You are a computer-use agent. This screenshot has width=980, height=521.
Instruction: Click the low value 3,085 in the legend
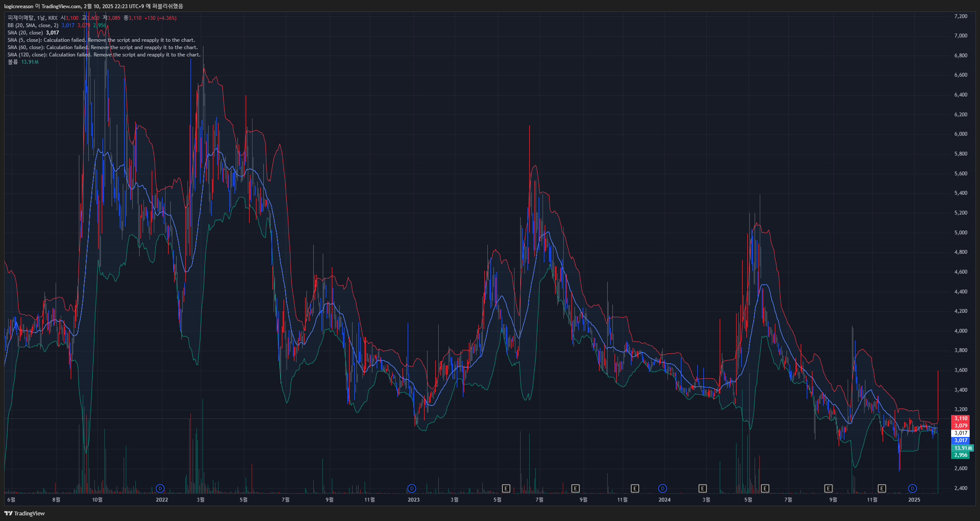[x=114, y=18]
